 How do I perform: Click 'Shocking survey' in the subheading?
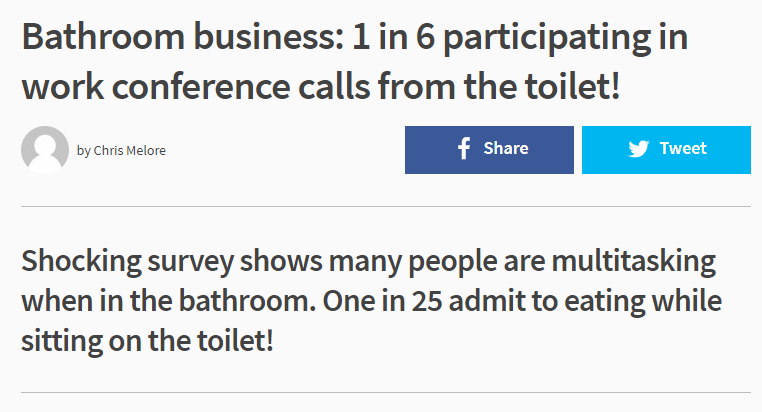coord(128,263)
